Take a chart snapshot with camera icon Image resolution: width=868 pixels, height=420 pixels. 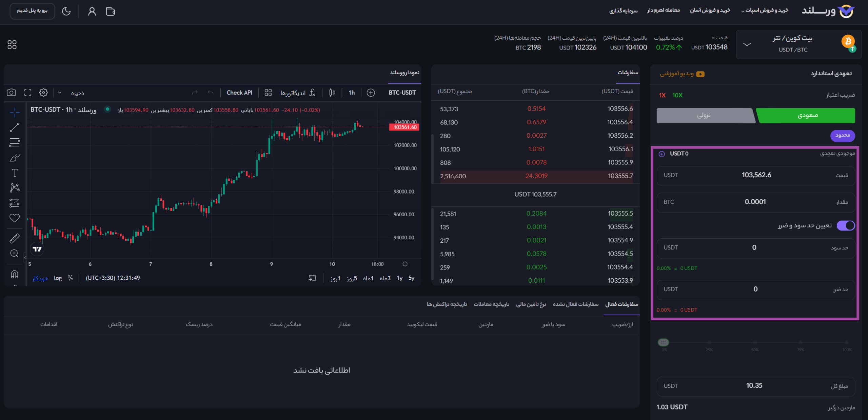(x=11, y=93)
